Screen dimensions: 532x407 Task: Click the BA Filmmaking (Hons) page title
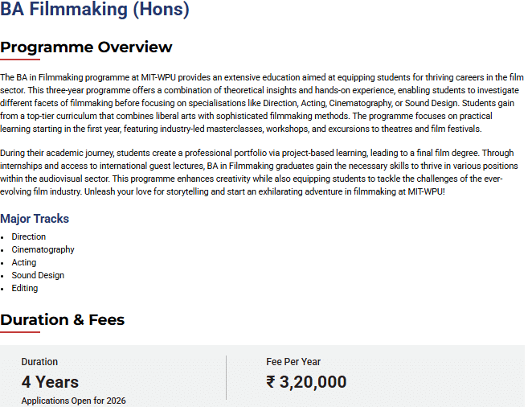(95, 10)
